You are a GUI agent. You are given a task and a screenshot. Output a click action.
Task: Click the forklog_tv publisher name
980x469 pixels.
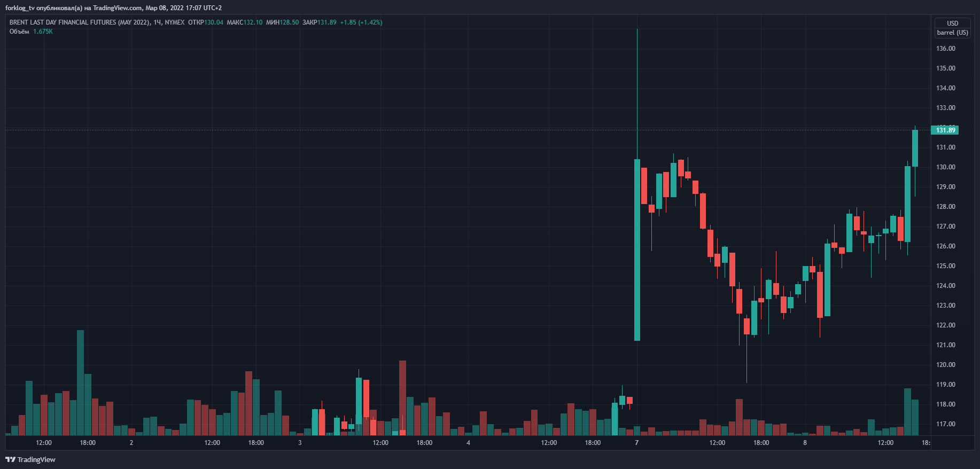[x=19, y=8]
